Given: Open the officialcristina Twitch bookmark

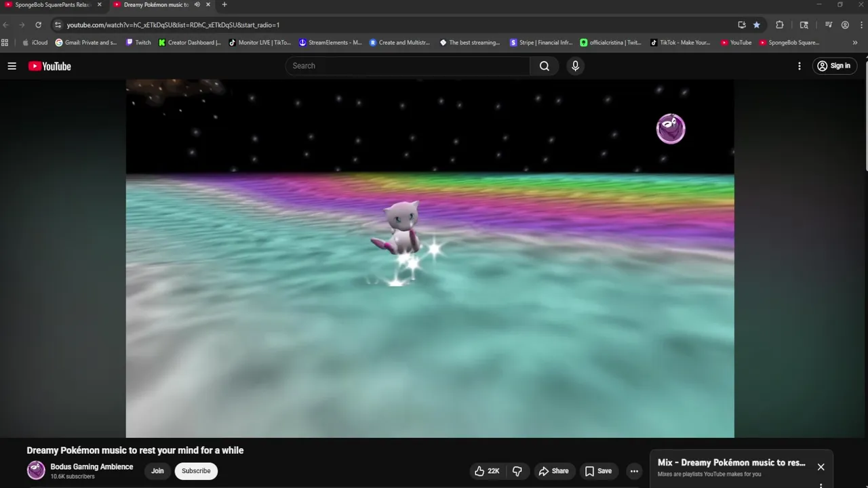Looking at the screenshot, I should click(x=611, y=43).
